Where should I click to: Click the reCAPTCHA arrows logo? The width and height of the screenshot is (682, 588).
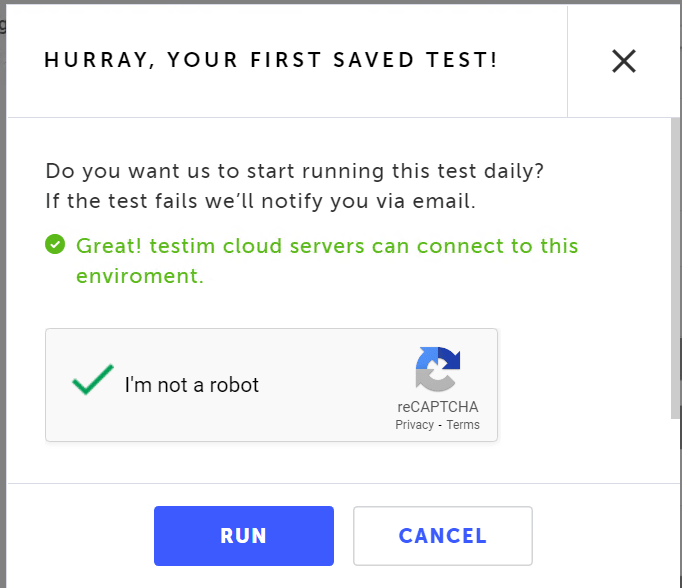coord(438,369)
